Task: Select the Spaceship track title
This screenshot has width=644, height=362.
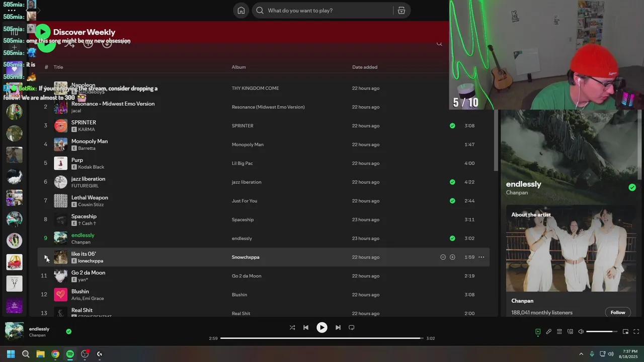Action: [84, 216]
